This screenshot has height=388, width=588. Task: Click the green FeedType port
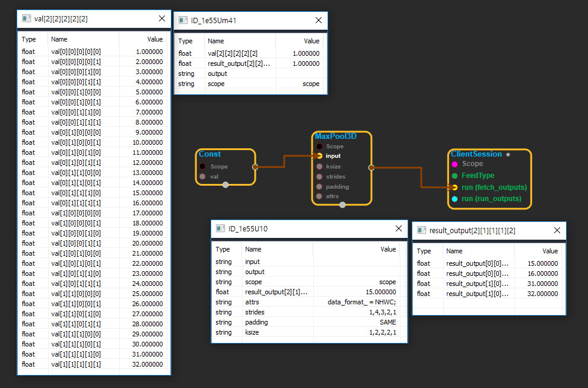(x=454, y=176)
